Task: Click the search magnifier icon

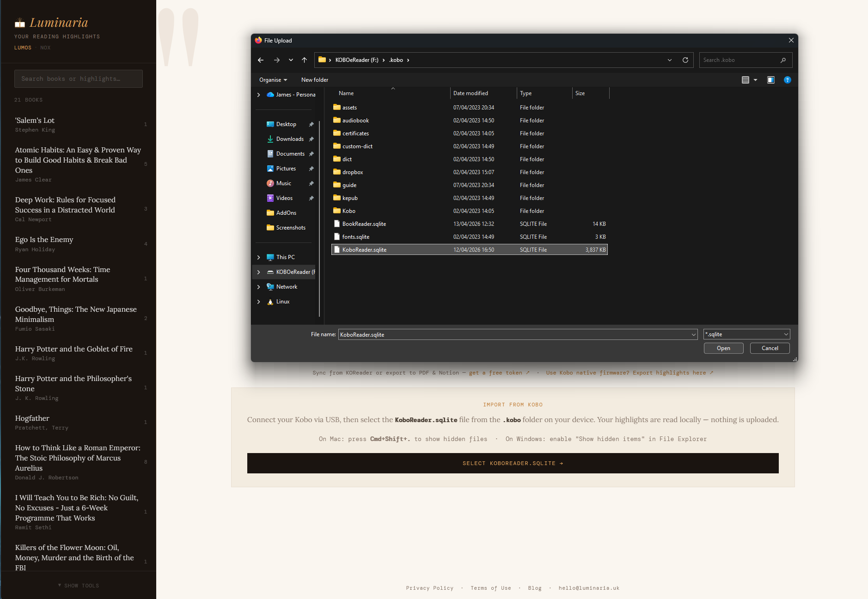Action: click(x=783, y=60)
